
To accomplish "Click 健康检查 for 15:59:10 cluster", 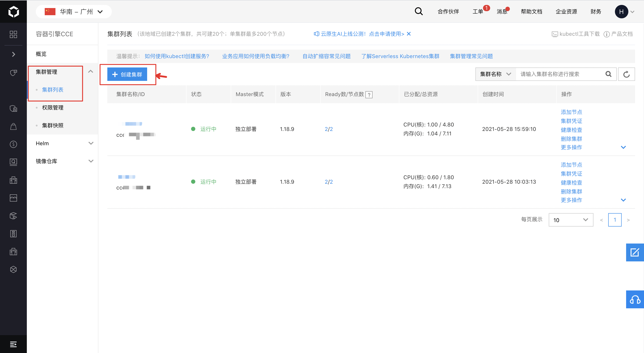I will pyautogui.click(x=571, y=130).
